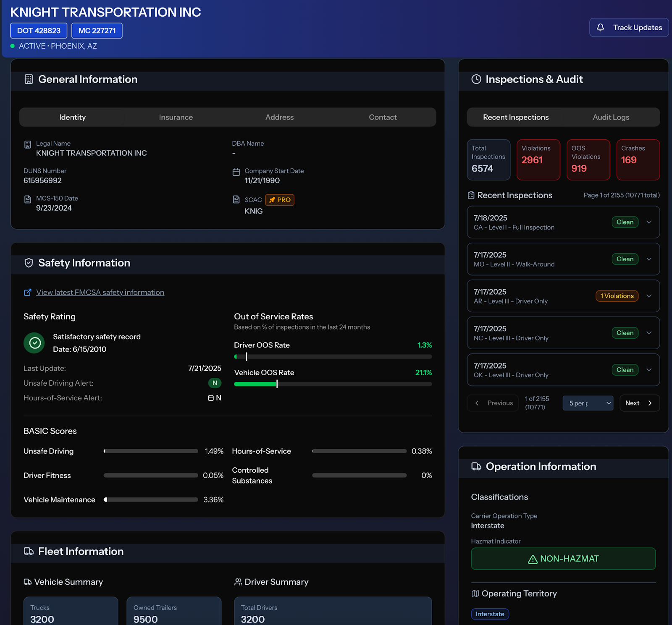672x625 pixels.
Task: Go to Next inspections page
Action: (640, 403)
